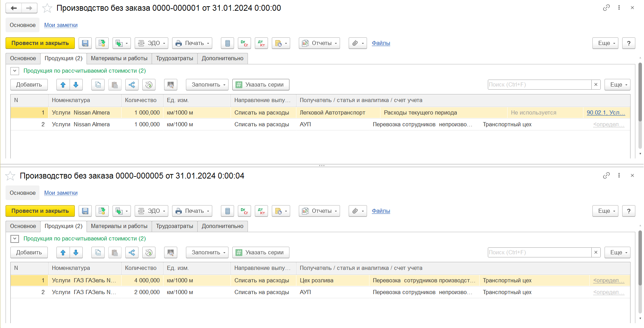Click Провести и закрыть in document 0000-000005

pyautogui.click(x=40, y=211)
